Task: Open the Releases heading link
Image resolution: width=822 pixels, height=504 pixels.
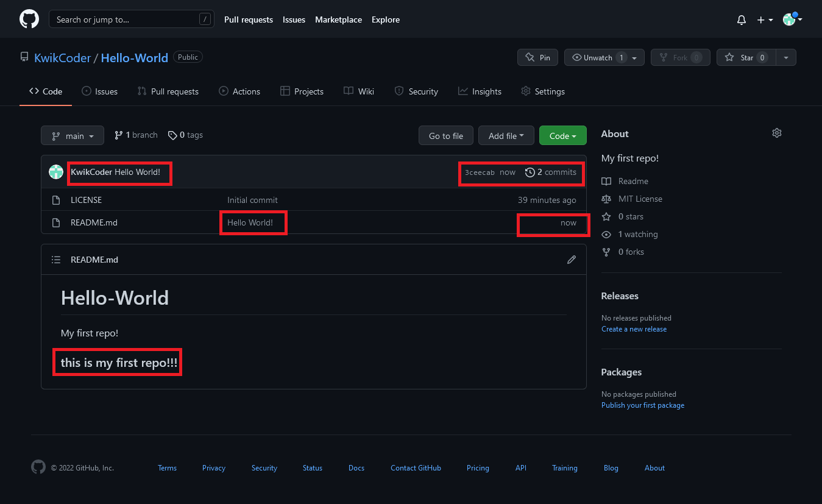Action: click(x=620, y=296)
